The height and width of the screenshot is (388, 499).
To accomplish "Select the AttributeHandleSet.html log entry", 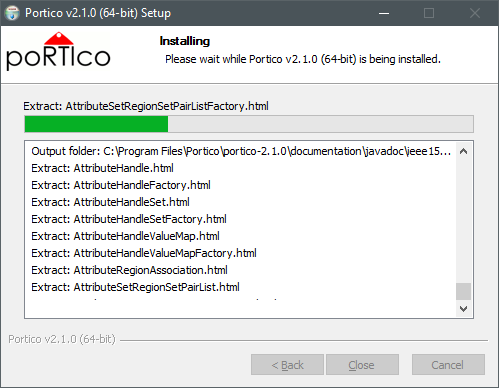I will 110,202.
